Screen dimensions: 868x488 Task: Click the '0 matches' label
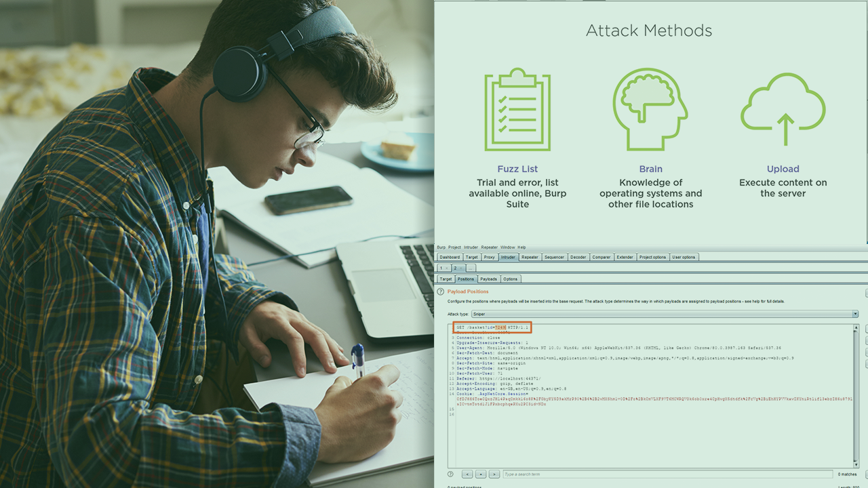coord(847,474)
